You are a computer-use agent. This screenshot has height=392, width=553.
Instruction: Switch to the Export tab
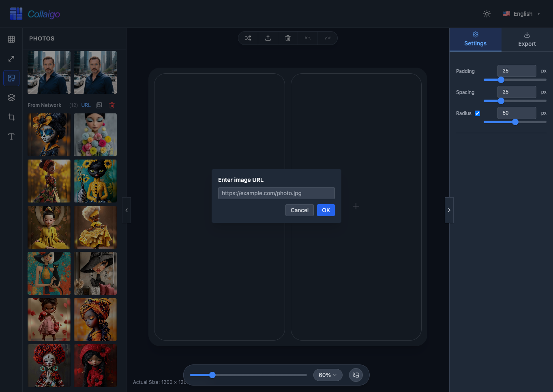coord(527,39)
